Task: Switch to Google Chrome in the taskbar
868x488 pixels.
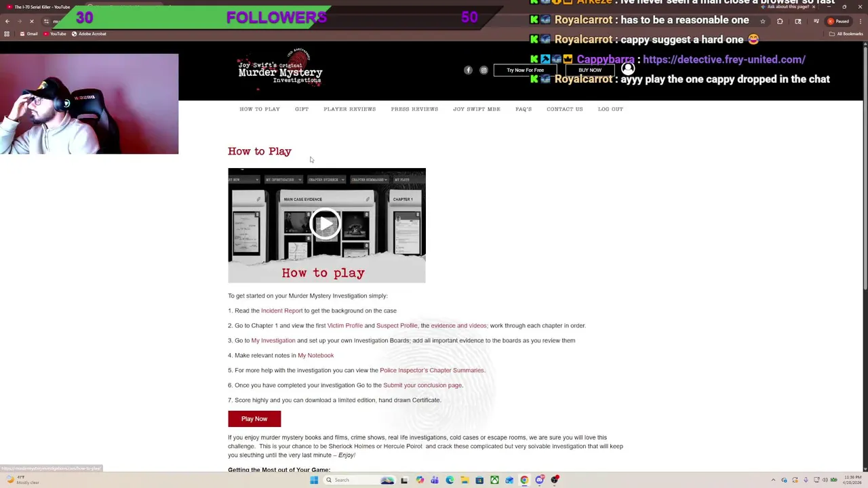Action: pyautogui.click(x=524, y=480)
